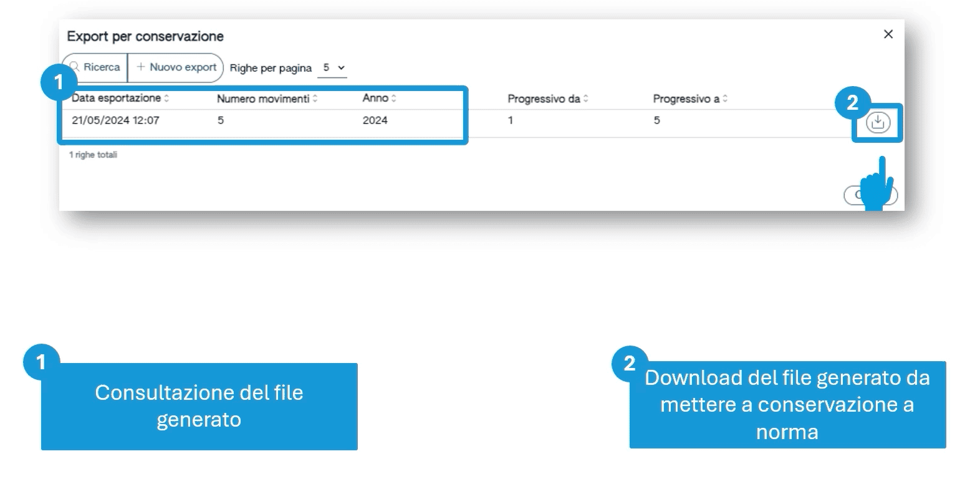Click the number 1 badge beside the Ricerca button
The height and width of the screenshot is (494, 980).
[59, 82]
